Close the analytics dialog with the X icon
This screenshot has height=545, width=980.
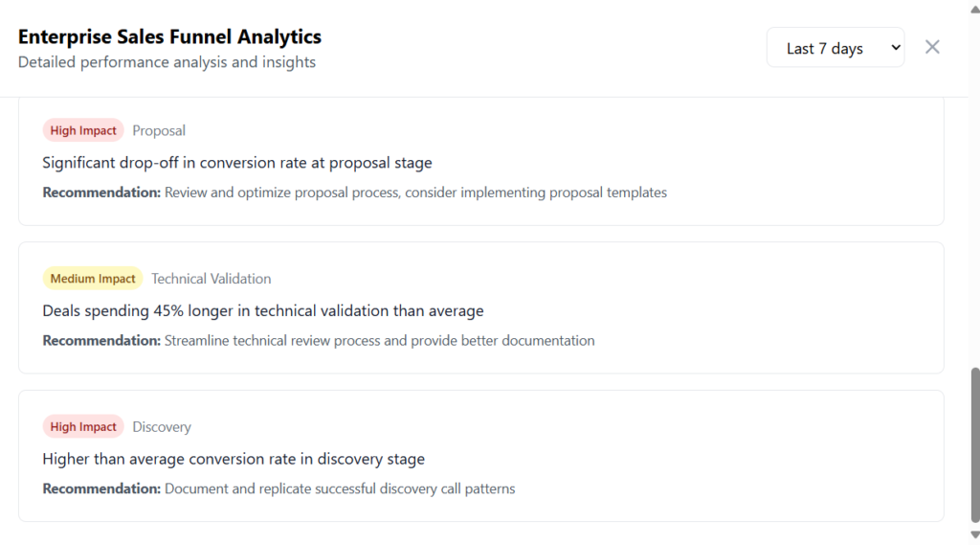pyautogui.click(x=932, y=47)
